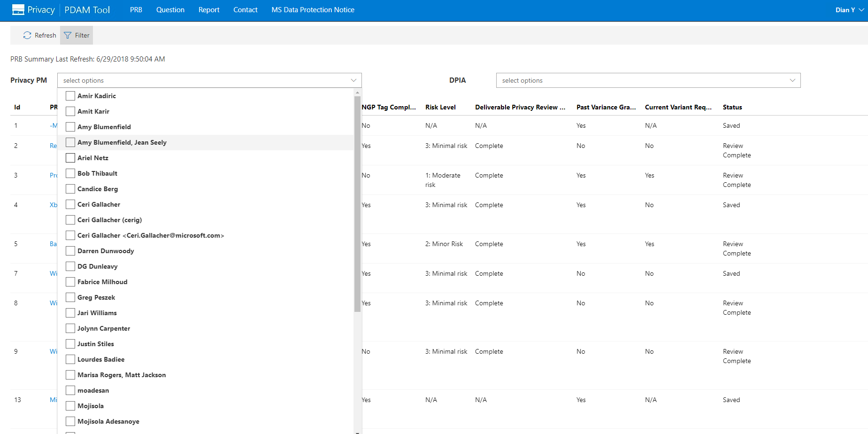This screenshot has width=868, height=434.
Task: Tick the Amir Kadiric checkbox
Action: (70, 96)
